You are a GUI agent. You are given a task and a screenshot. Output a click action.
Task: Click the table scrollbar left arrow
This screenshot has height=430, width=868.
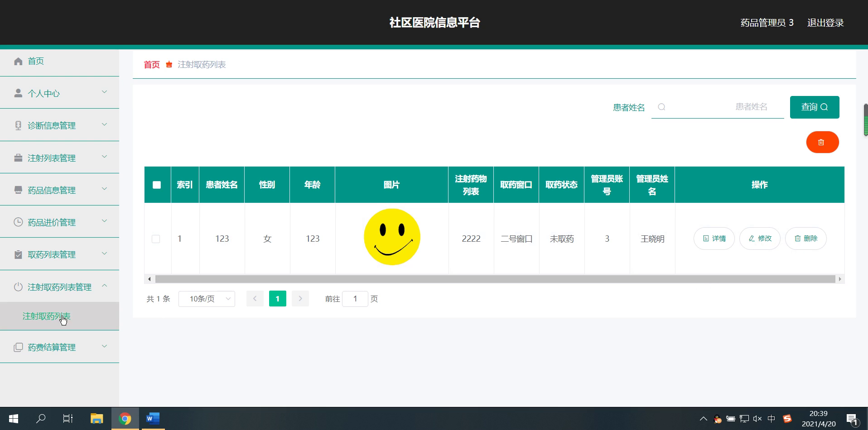149,279
